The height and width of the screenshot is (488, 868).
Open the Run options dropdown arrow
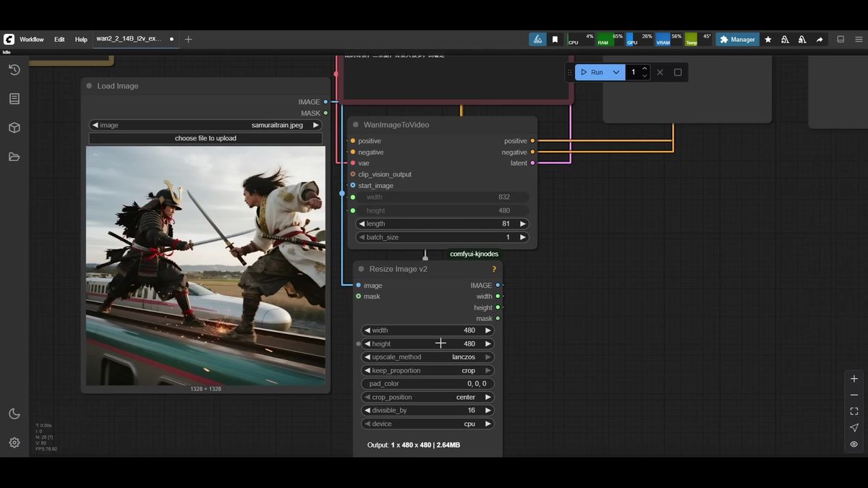[616, 72]
